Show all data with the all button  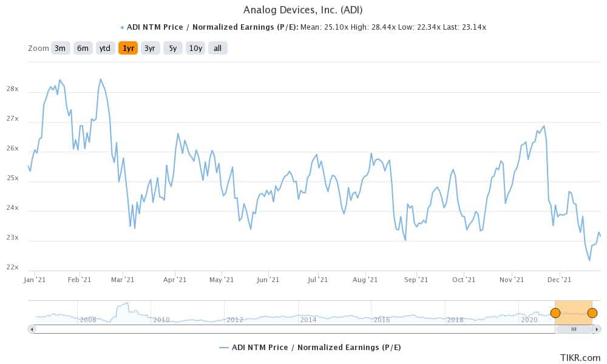tap(217, 49)
